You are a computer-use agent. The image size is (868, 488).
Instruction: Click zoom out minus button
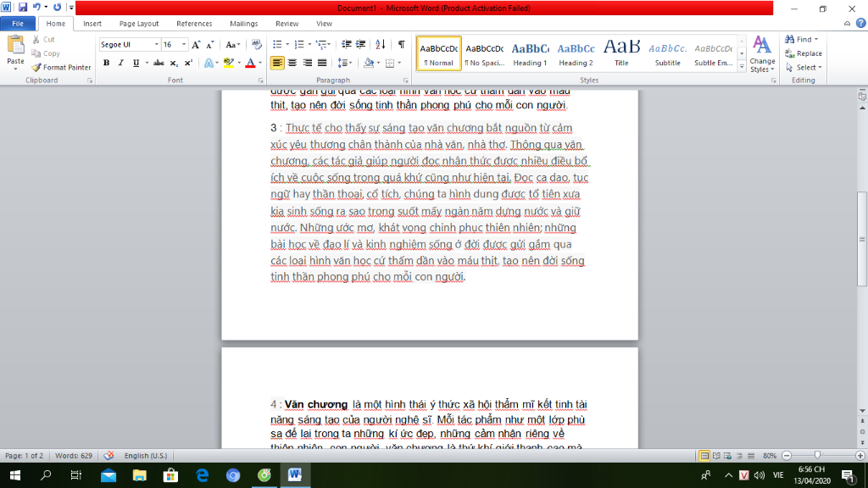(787, 456)
